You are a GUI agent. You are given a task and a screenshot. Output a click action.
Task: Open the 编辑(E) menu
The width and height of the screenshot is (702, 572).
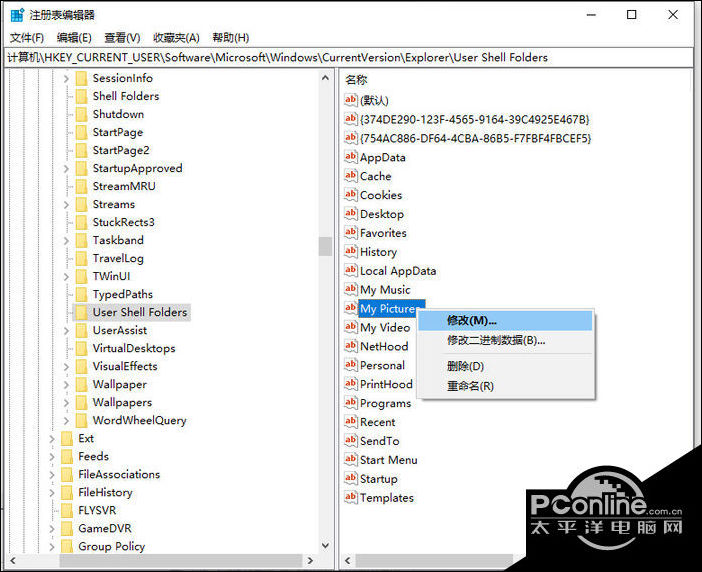(x=74, y=38)
